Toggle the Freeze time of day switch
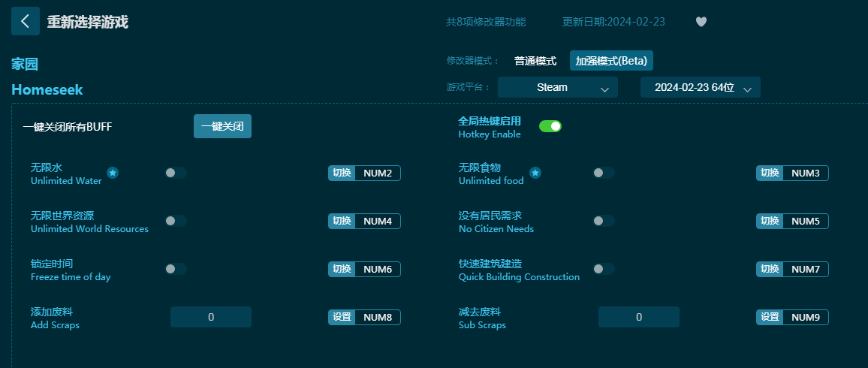 (176, 269)
